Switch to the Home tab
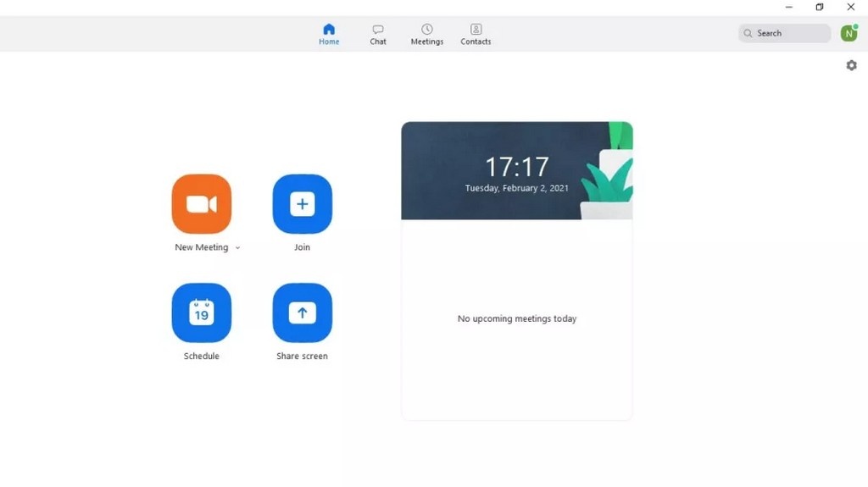The height and width of the screenshot is (487, 868). (329, 35)
